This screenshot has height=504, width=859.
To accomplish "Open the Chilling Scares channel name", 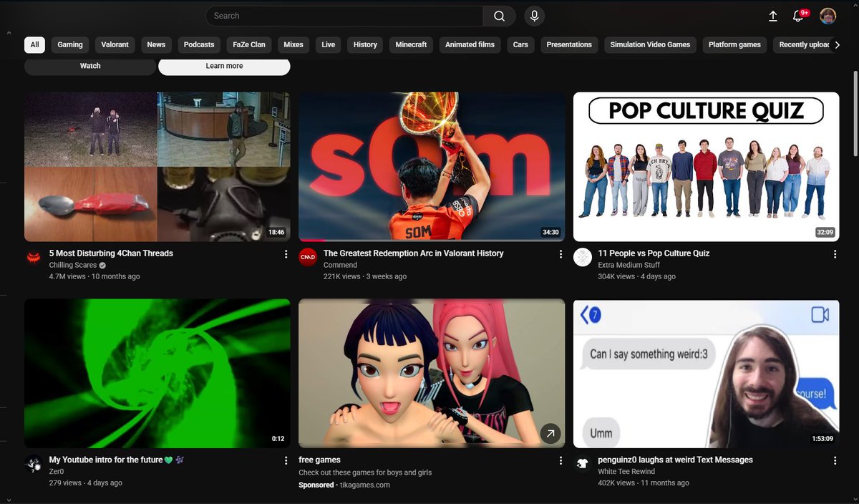I will pyautogui.click(x=73, y=265).
